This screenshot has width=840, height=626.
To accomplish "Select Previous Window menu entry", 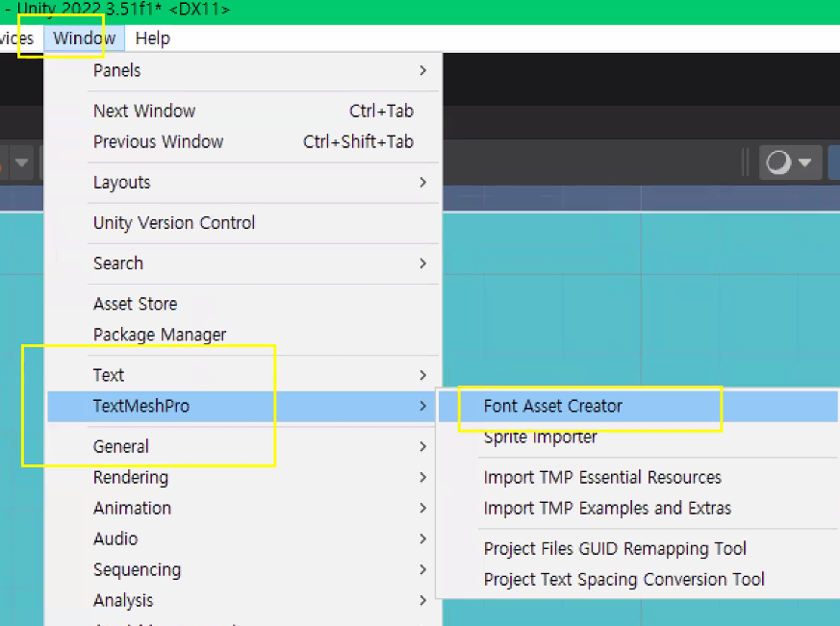I will click(x=243, y=141).
